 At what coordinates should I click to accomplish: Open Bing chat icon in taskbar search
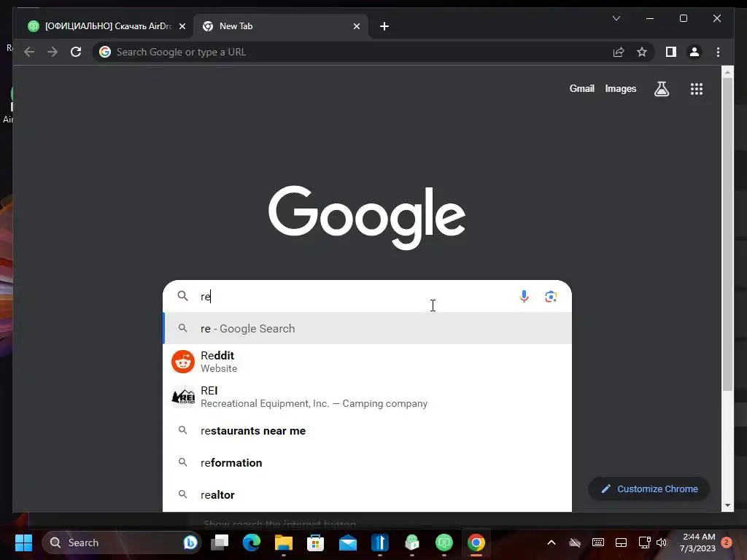(x=190, y=542)
